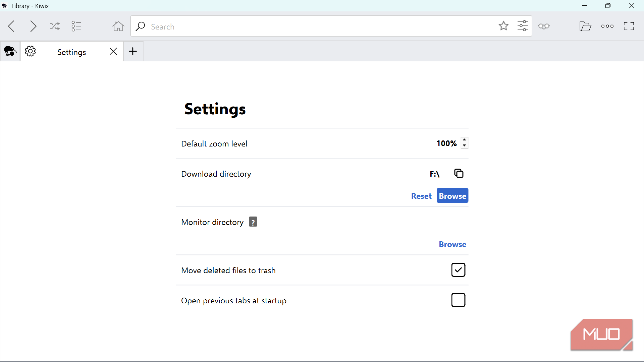Image resolution: width=644 pixels, height=362 pixels.
Task: Click the magnifier search icon
Action: pyautogui.click(x=140, y=26)
